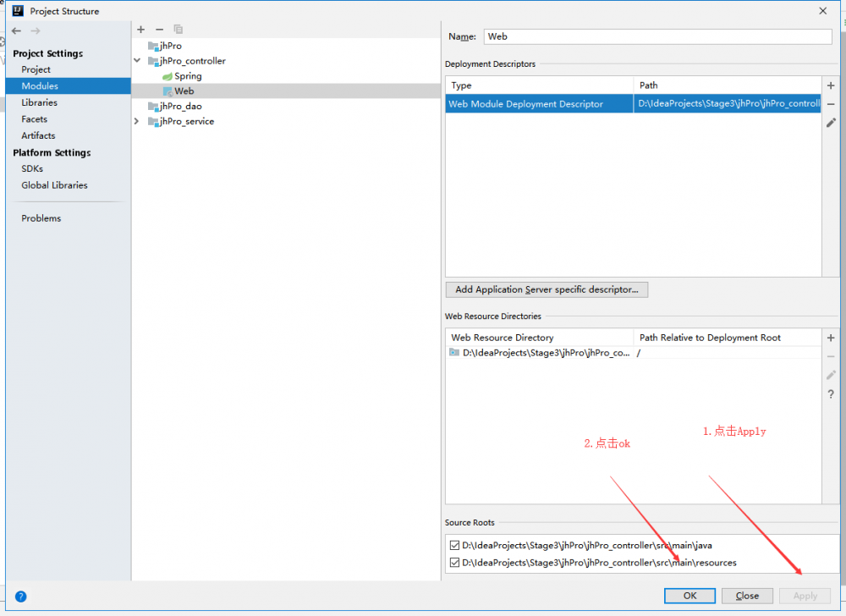846x616 pixels.
Task: Toggle the src\main\resources source root checkbox
Action: click(x=455, y=563)
